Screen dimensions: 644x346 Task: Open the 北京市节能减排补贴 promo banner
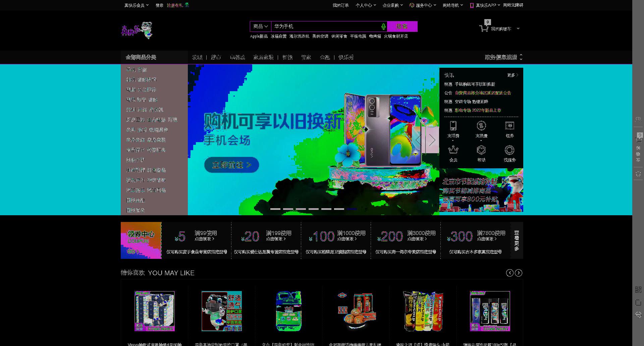point(481,190)
